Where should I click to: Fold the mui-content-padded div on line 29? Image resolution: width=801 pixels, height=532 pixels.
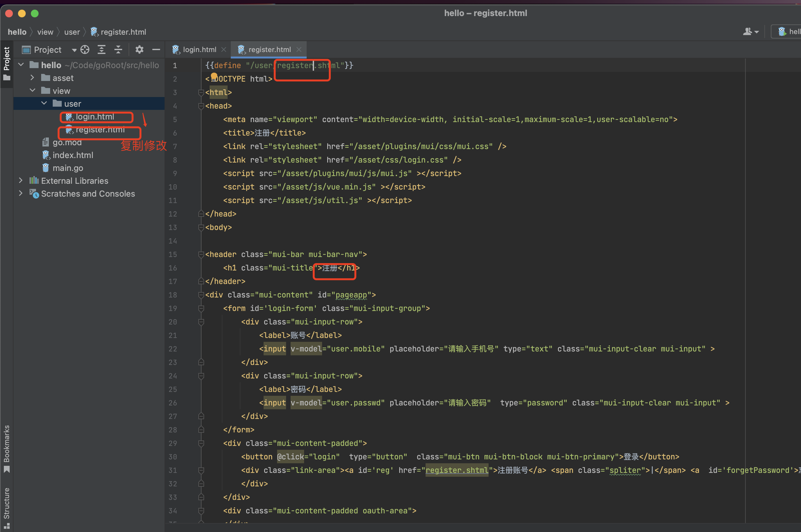pyautogui.click(x=201, y=443)
